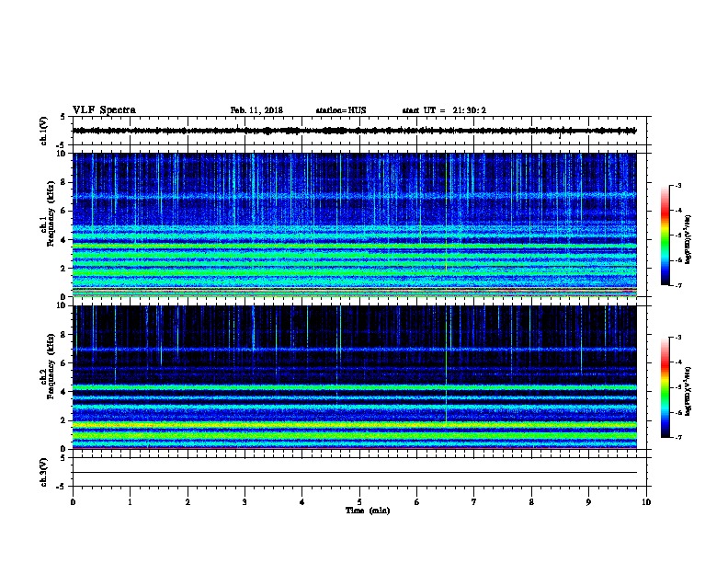Click the "ch.1(V)" waveform axis label

(x=44, y=131)
